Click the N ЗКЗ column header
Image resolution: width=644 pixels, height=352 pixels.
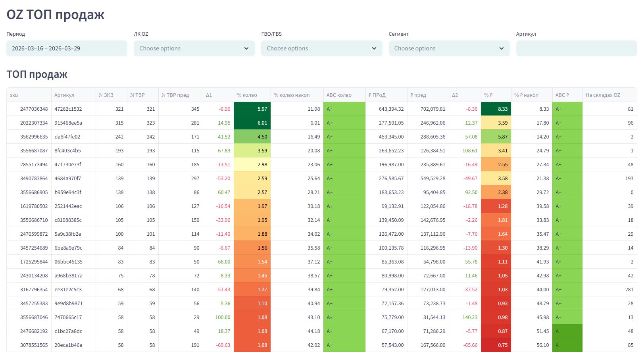pyautogui.click(x=111, y=95)
